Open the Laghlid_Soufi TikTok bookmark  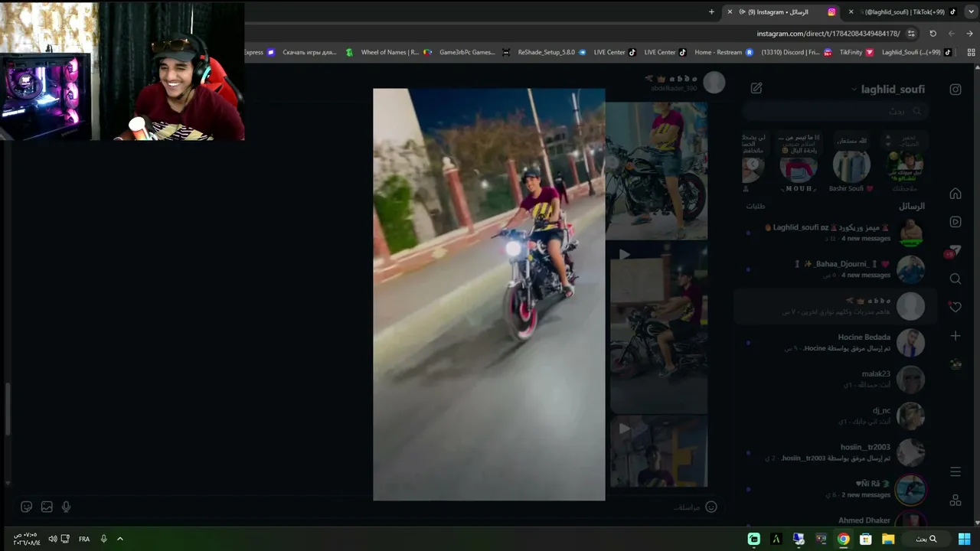pos(916,52)
